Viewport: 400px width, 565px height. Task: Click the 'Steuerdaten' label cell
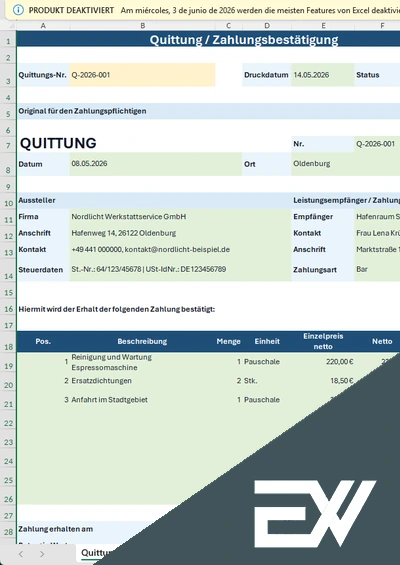click(x=43, y=270)
